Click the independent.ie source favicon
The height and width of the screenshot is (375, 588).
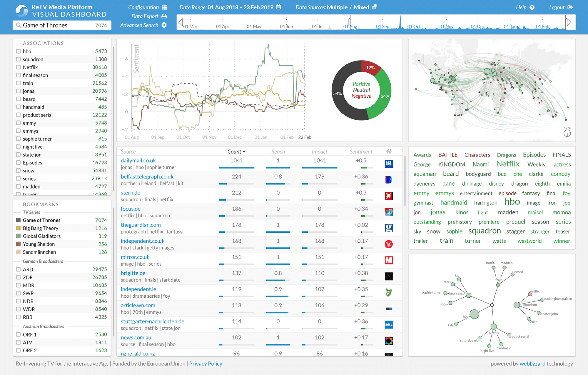[389, 292]
